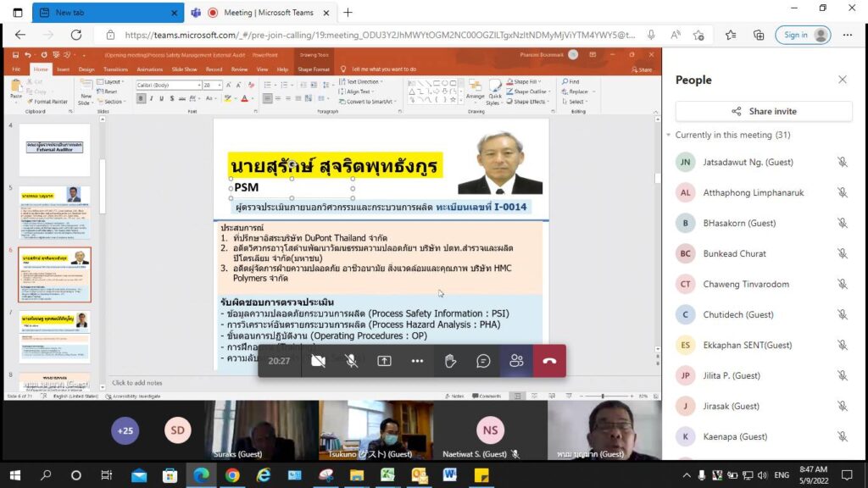Show the meeting chat conversation

(x=483, y=361)
